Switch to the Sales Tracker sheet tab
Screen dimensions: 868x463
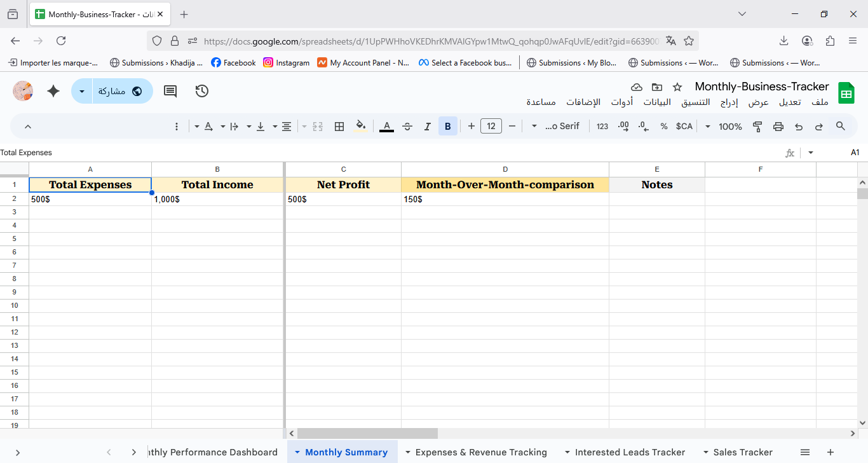[742, 452]
